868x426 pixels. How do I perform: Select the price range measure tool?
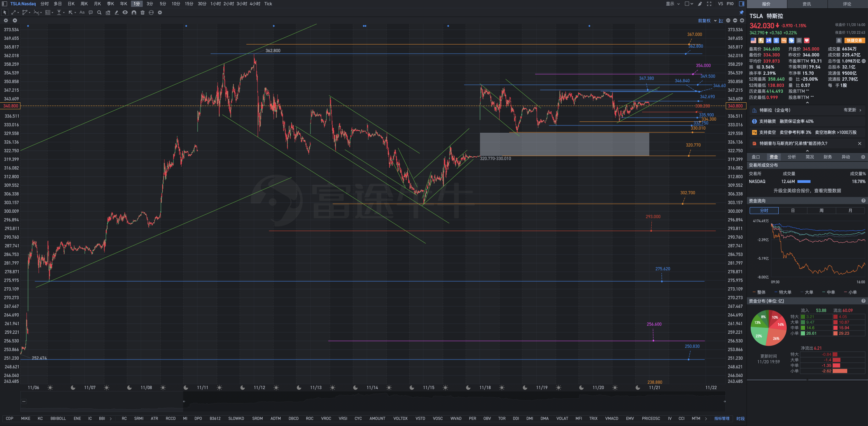pyautogui.click(x=59, y=12)
